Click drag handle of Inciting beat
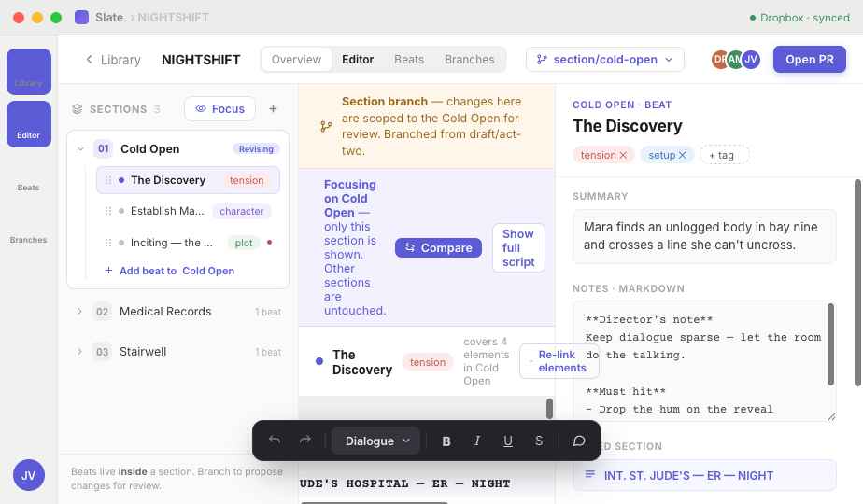863x504 pixels. 108,243
